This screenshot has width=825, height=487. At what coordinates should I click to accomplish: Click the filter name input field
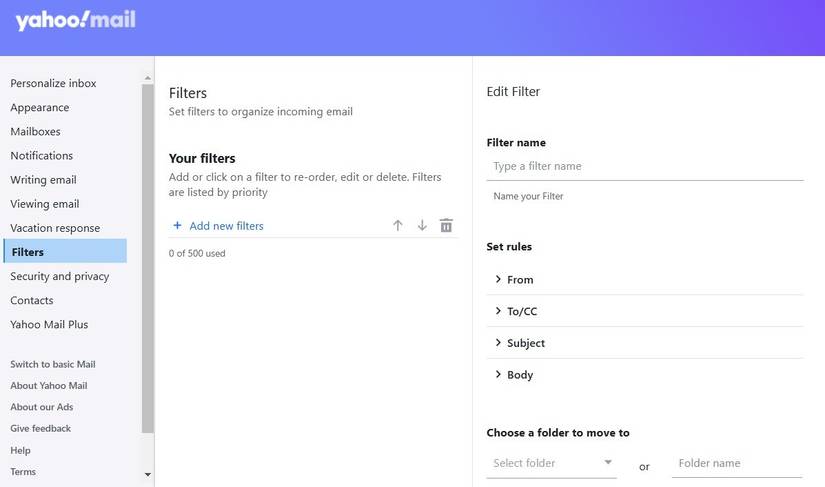click(644, 166)
